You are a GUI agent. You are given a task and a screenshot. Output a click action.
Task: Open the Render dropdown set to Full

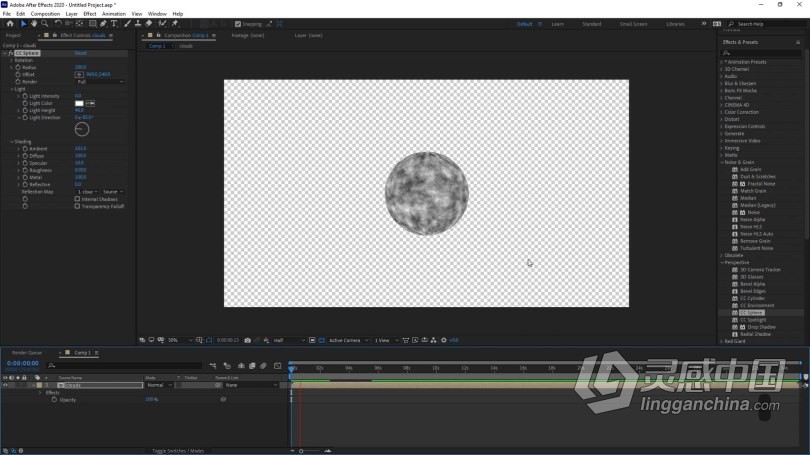100,82
